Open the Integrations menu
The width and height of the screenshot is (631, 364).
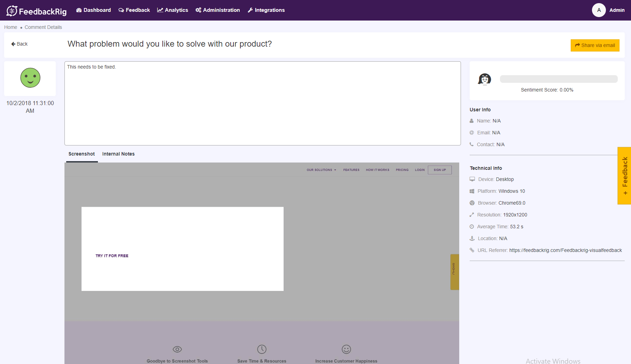tap(266, 10)
